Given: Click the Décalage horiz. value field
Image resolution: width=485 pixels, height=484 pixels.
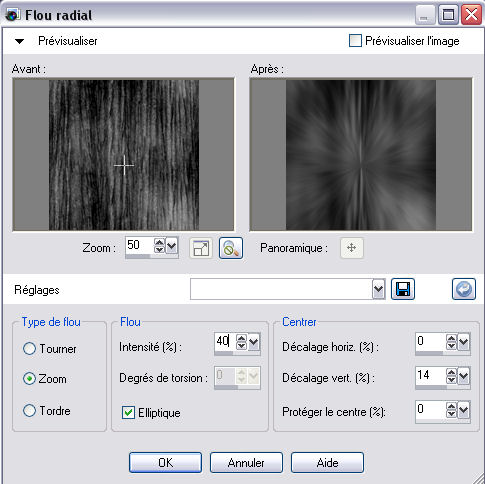Looking at the screenshot, I should (430, 341).
